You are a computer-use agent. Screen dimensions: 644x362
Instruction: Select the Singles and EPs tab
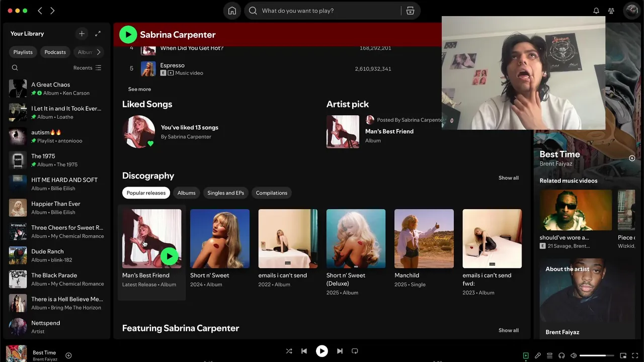coord(225,193)
